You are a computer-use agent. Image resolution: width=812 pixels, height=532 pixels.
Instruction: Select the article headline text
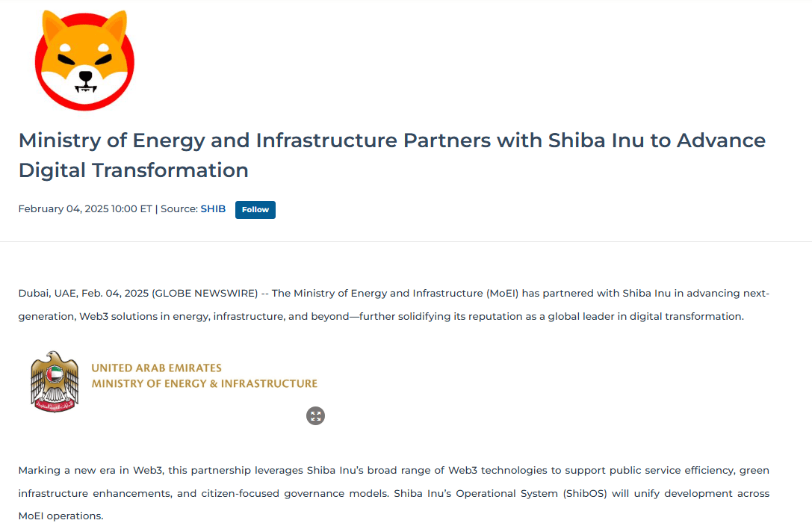(x=391, y=155)
